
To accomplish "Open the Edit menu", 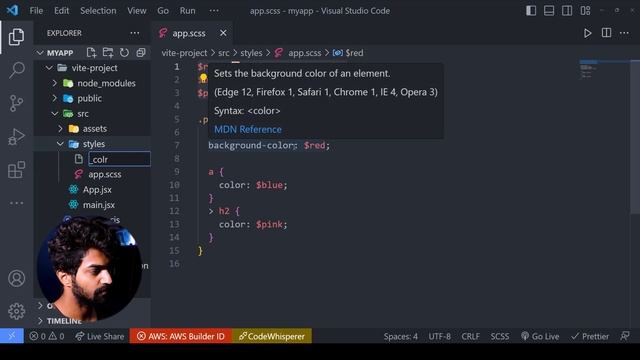I will (x=61, y=11).
